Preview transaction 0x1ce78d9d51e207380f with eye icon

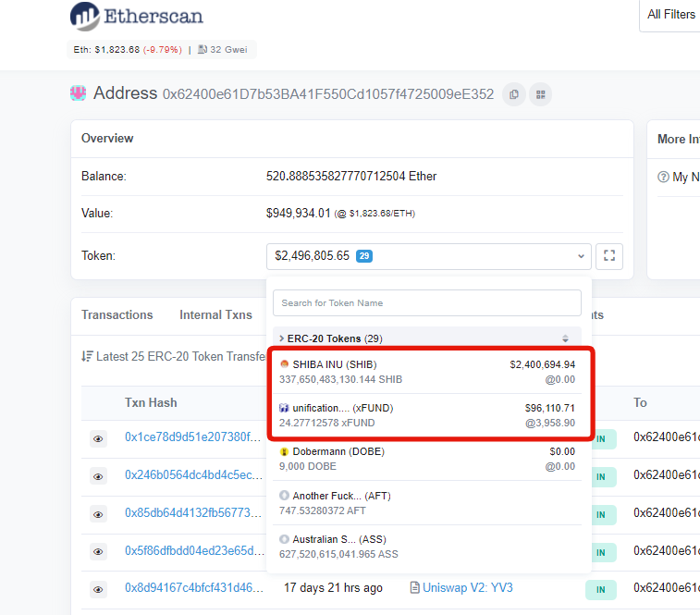[x=98, y=439]
